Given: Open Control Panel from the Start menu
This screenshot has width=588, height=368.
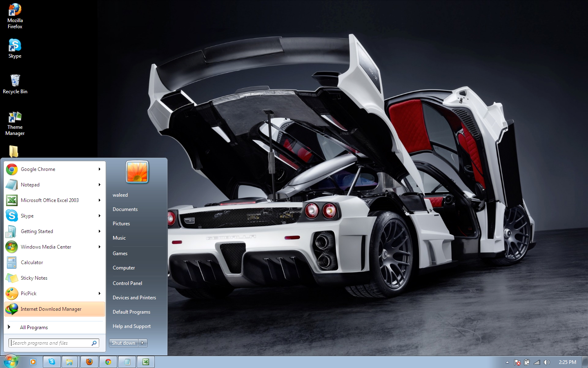Looking at the screenshot, I should pos(127,283).
